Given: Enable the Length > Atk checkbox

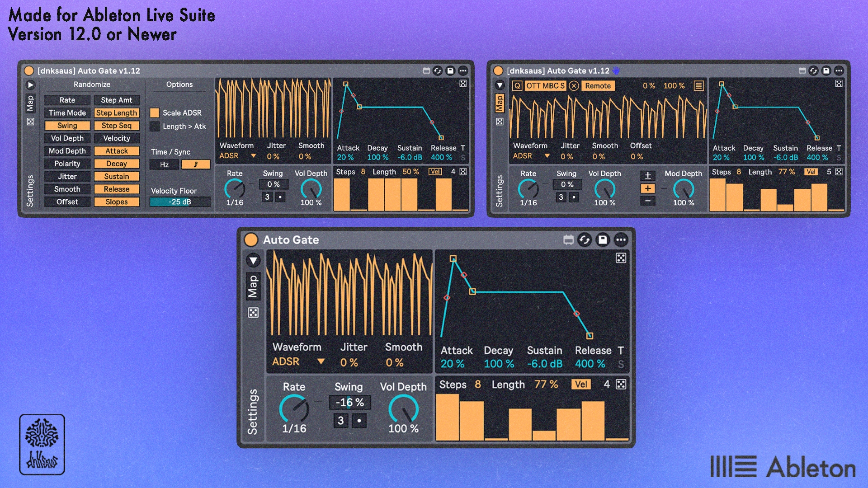Looking at the screenshot, I should [155, 126].
